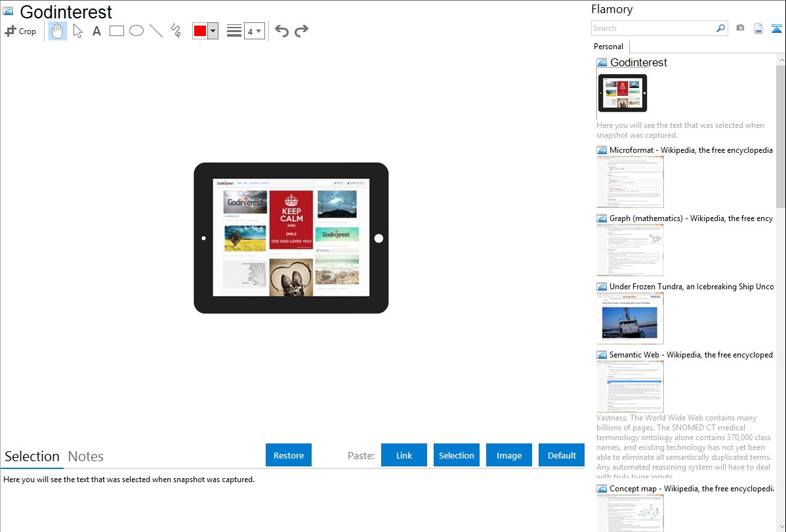Screen dimensions: 786x532
Task: Click the snapshot icon beside Graph (mathematics)
Action: [x=602, y=218]
